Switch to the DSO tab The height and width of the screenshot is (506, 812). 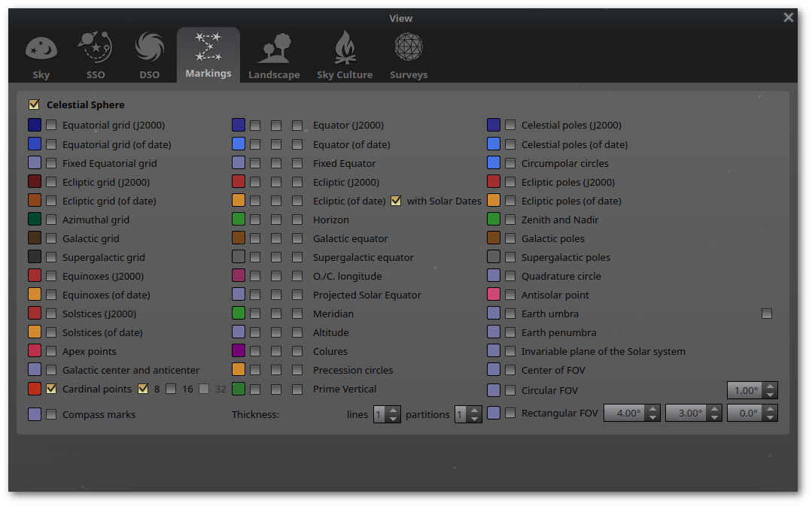click(x=149, y=56)
